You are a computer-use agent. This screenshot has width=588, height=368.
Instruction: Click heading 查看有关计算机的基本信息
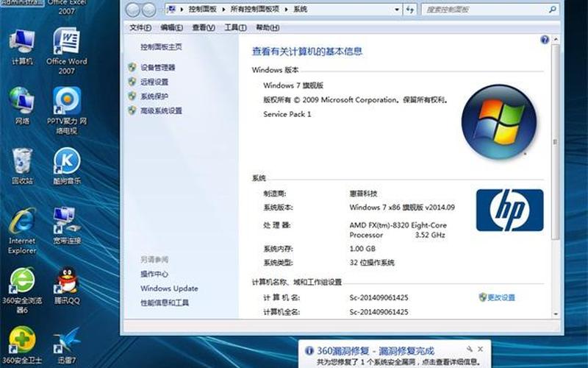pyautogui.click(x=307, y=52)
